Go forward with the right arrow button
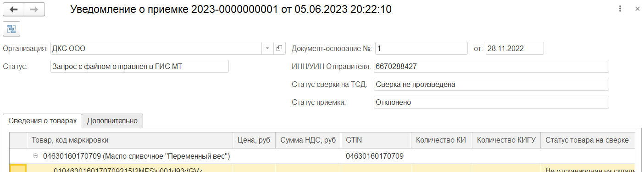This screenshot has height=172, width=644. pos(34,9)
